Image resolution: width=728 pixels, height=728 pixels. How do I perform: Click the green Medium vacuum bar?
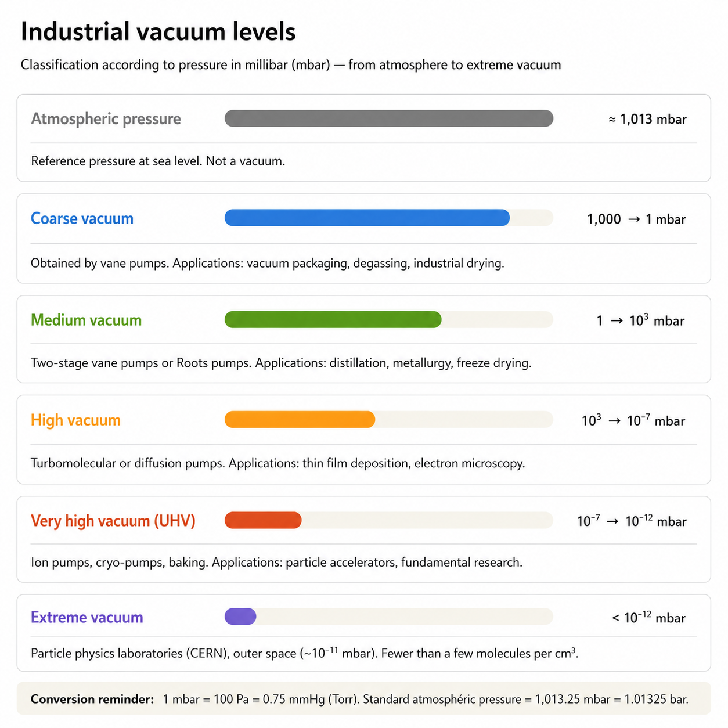tap(333, 319)
